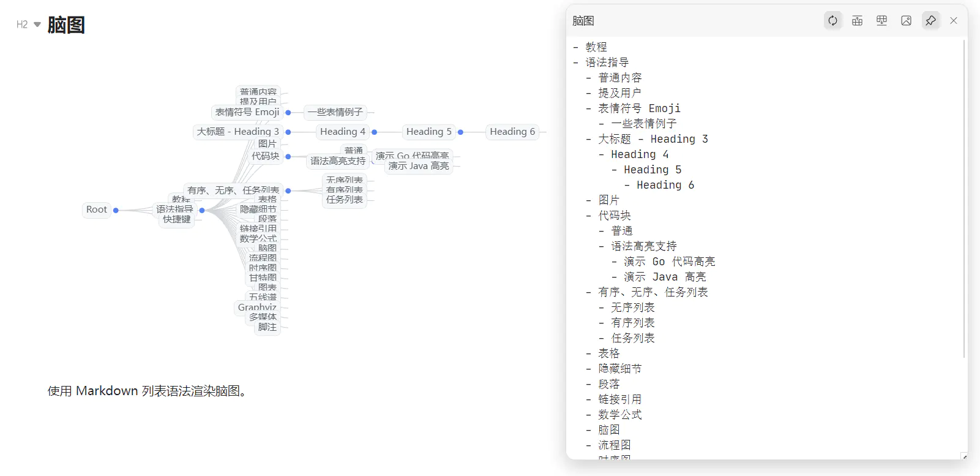Collapse 代码块 node's blue dot

288,157
